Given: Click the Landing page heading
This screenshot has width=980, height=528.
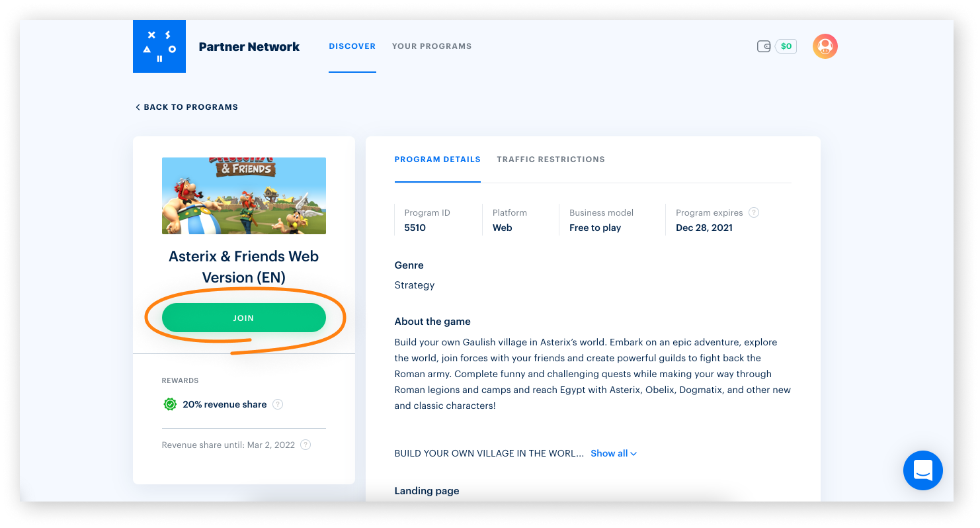Looking at the screenshot, I should point(427,491).
